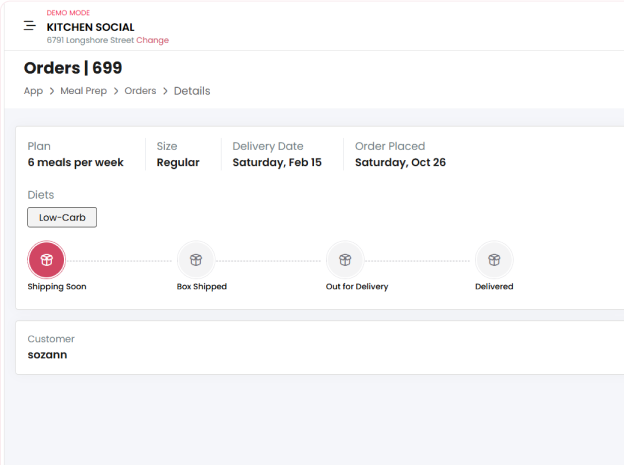
Task: Click the Low-Carb diet tag
Action: point(62,217)
